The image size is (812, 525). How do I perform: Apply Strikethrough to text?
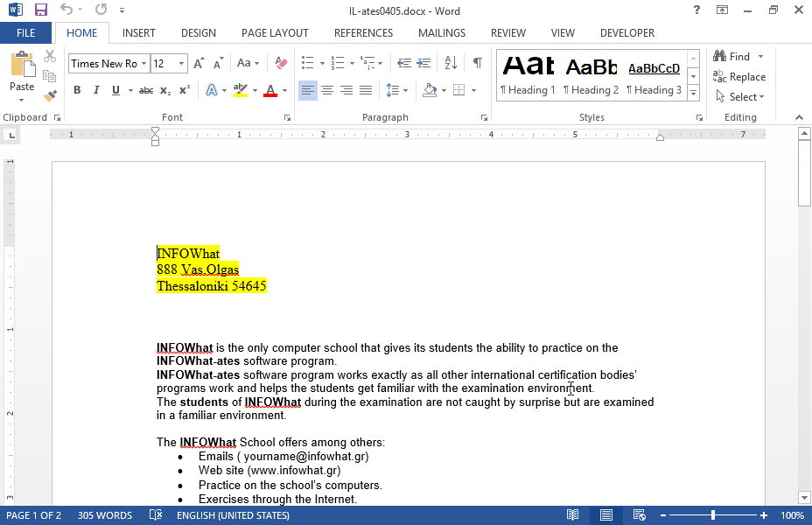point(144,89)
